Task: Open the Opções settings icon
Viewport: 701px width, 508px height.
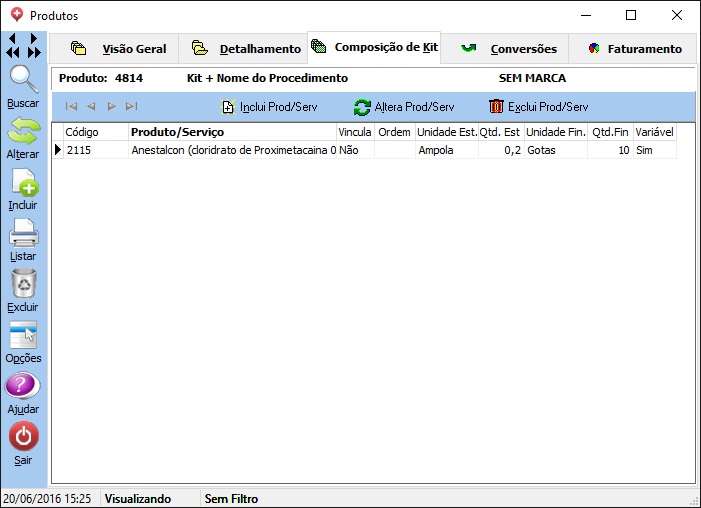Action: (x=23, y=336)
